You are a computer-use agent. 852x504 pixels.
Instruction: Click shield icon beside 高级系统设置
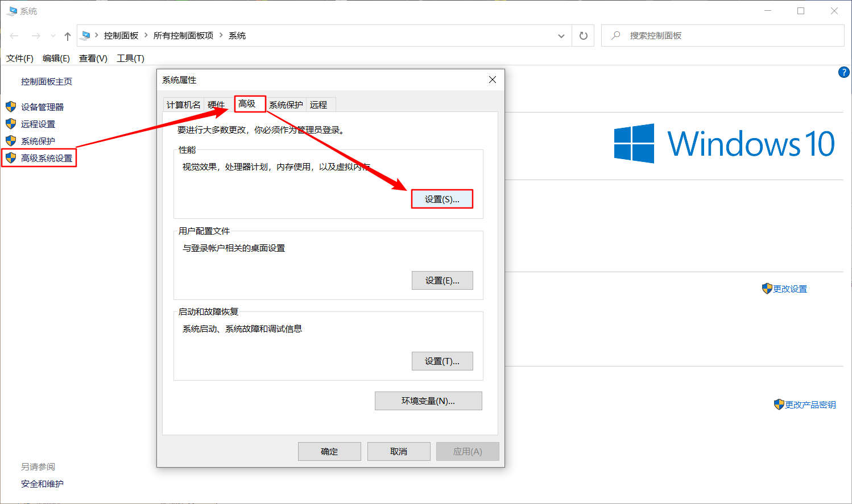[x=11, y=157]
